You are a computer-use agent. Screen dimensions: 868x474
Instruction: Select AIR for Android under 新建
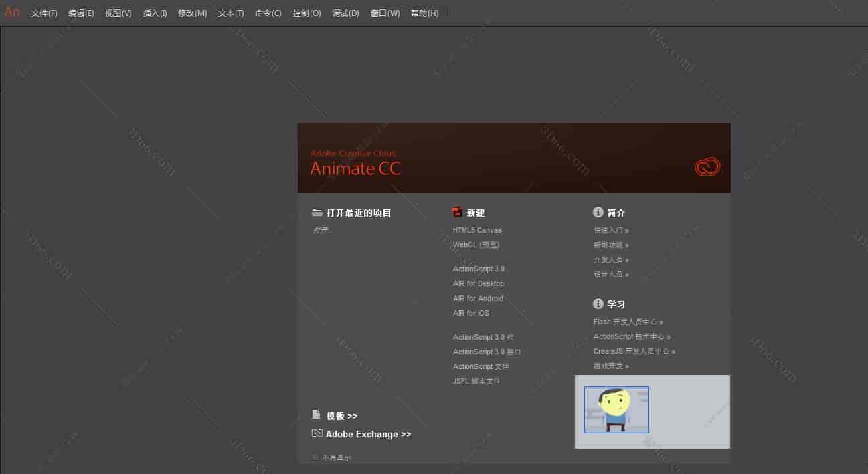(478, 298)
